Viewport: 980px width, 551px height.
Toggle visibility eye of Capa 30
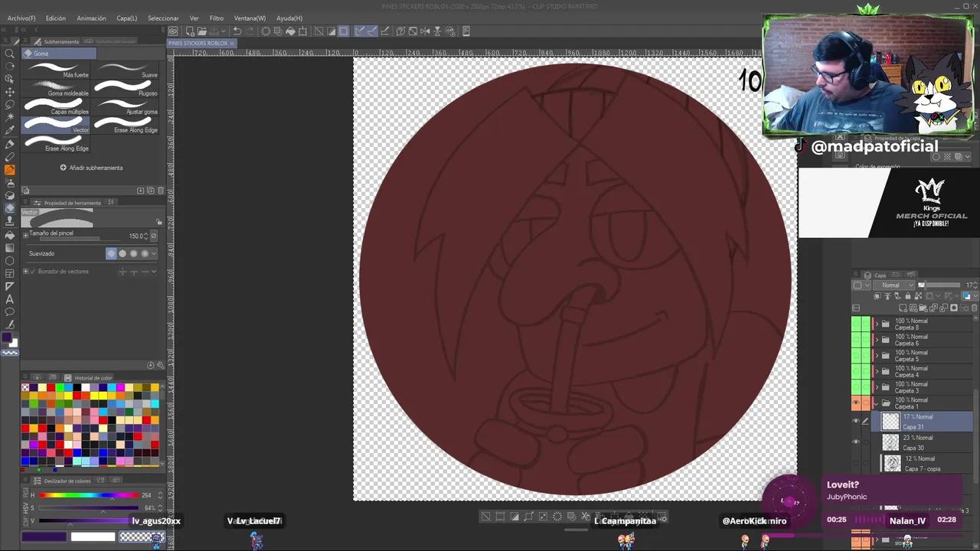[856, 442]
